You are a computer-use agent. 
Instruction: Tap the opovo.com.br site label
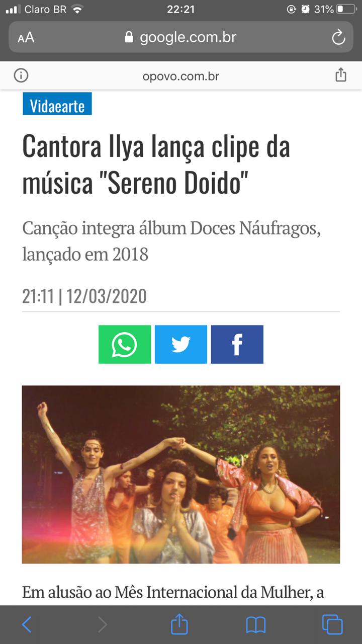(x=181, y=76)
